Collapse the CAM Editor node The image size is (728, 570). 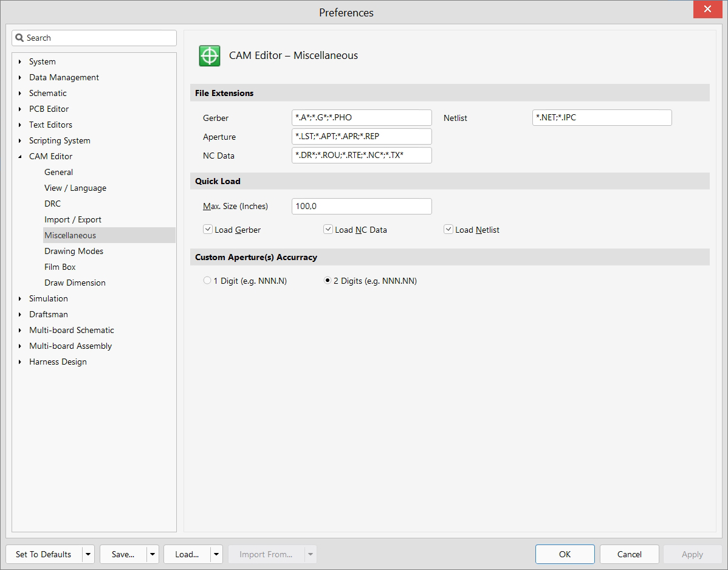20,156
